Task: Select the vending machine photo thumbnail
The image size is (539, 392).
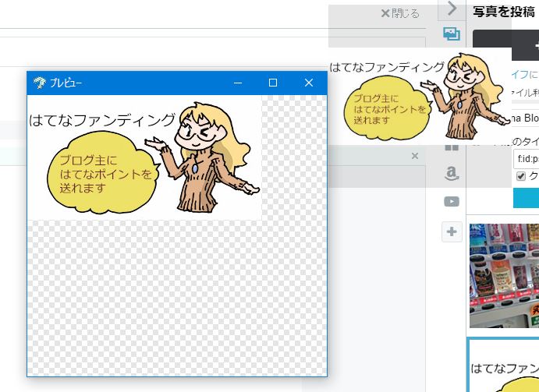Action: tap(504, 276)
